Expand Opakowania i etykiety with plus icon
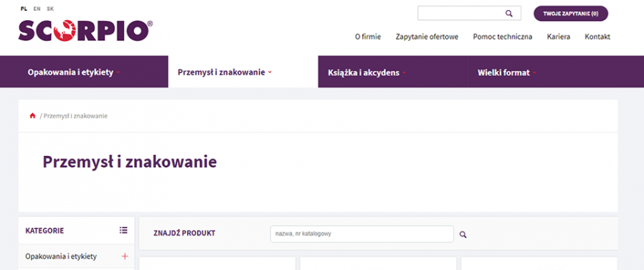Image resolution: width=644 pixels, height=270 pixels. point(125,256)
